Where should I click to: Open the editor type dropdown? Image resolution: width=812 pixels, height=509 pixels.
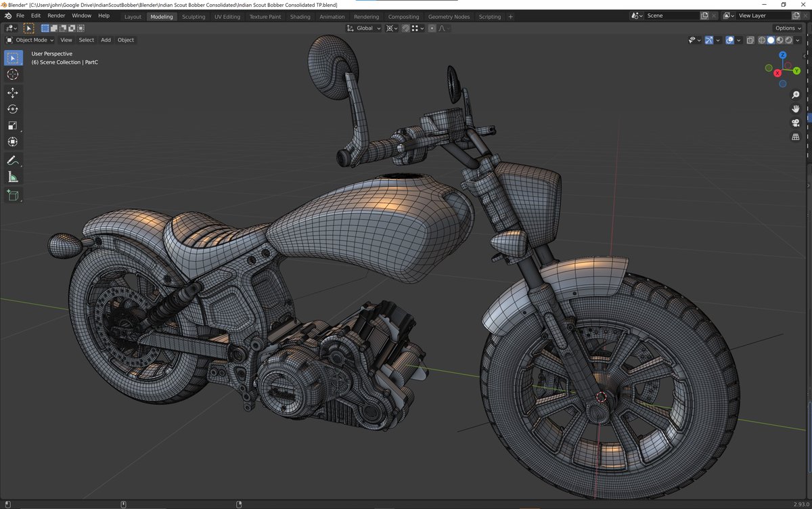(11, 28)
